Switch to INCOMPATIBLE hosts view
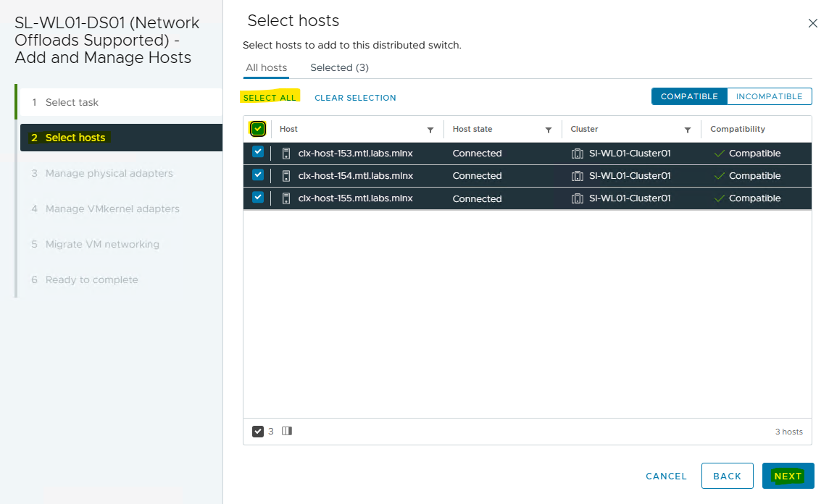This screenshot has height=504, width=829. click(770, 97)
